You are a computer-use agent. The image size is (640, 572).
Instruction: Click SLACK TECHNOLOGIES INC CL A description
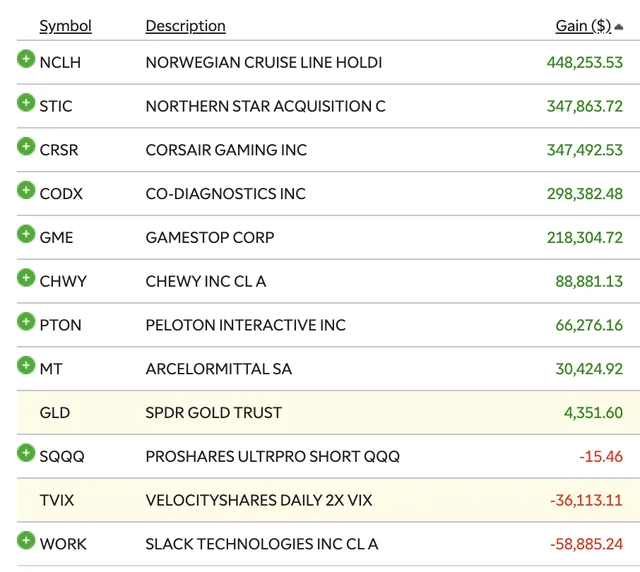(x=262, y=544)
